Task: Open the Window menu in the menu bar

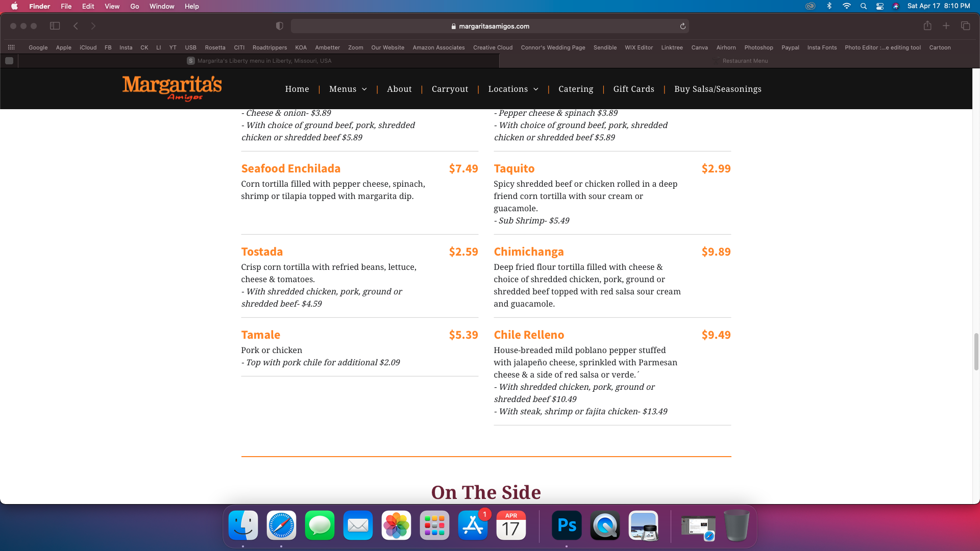Action: pyautogui.click(x=161, y=6)
